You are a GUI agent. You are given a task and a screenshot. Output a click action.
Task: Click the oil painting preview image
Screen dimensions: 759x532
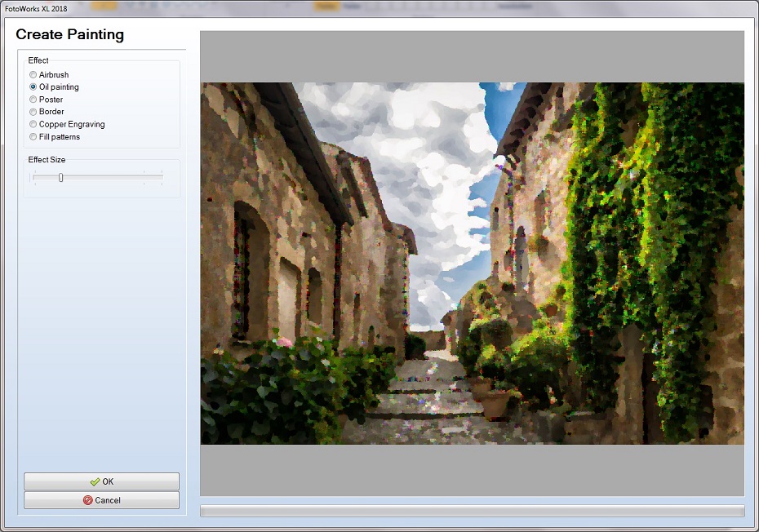[473, 261]
